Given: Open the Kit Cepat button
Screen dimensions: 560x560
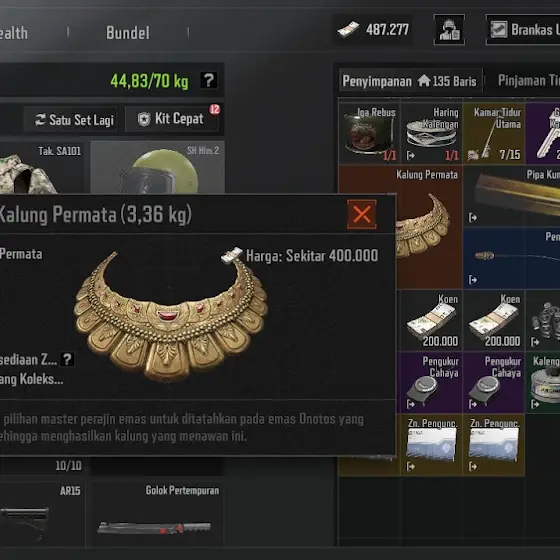Looking at the screenshot, I should coord(171,119).
